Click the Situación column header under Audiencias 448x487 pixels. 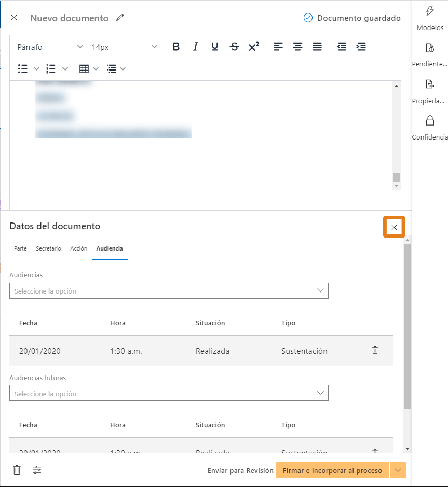(210, 323)
